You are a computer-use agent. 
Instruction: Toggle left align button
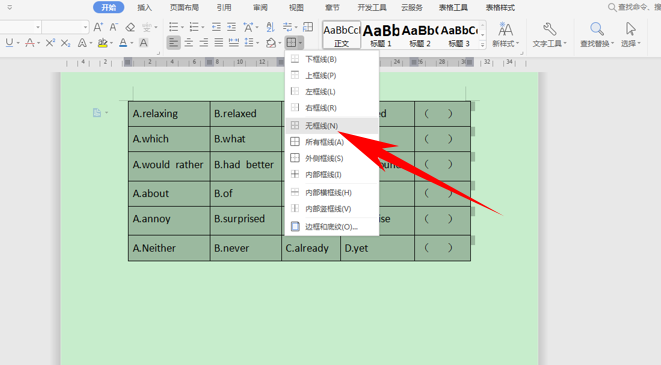173,43
